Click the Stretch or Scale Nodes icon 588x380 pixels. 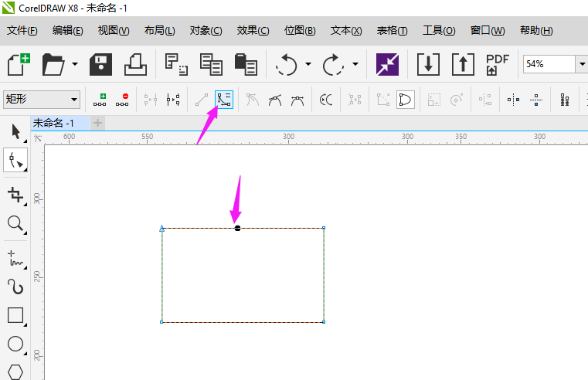tap(434, 100)
